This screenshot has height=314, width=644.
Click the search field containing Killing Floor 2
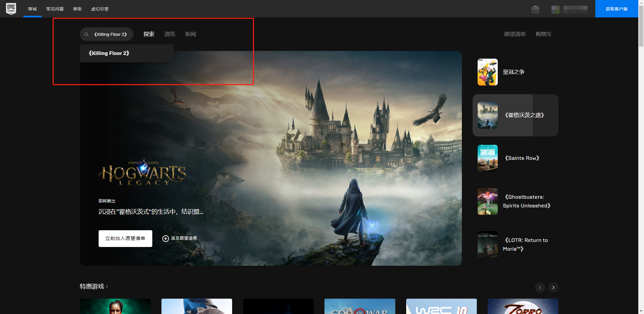tap(110, 34)
